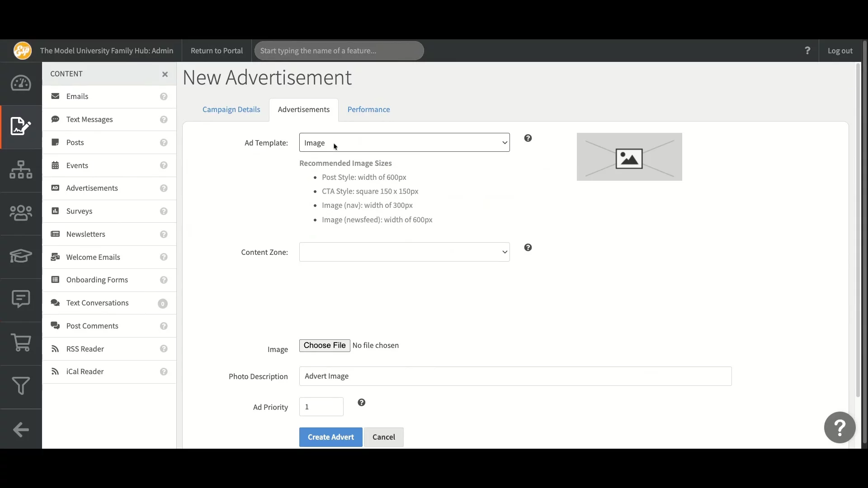Click the graduation cap sidebar icon
This screenshot has height=488, width=868.
point(21,256)
